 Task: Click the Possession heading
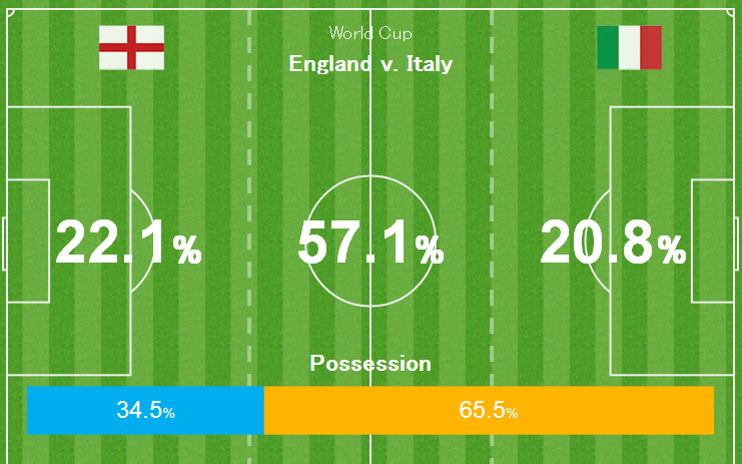(x=370, y=363)
